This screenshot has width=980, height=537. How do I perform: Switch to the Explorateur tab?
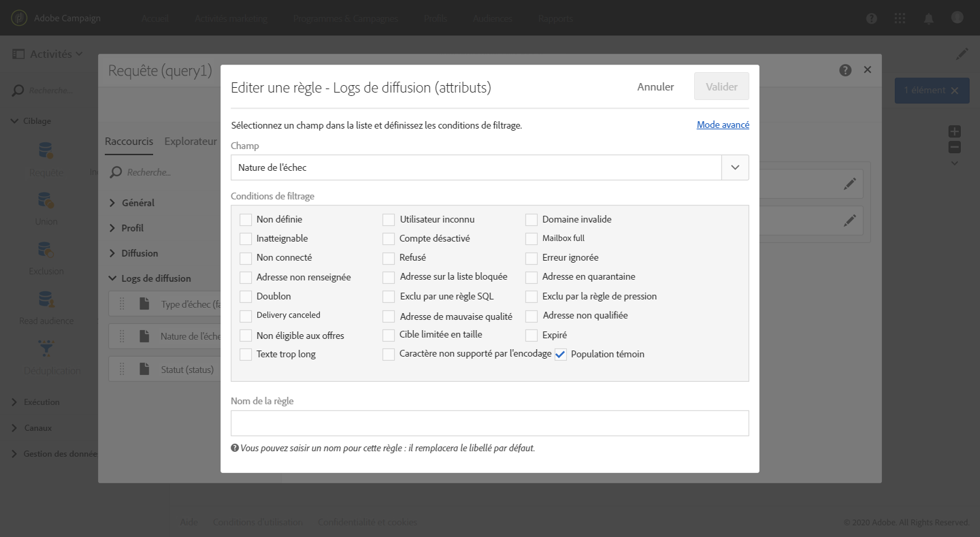click(x=191, y=142)
